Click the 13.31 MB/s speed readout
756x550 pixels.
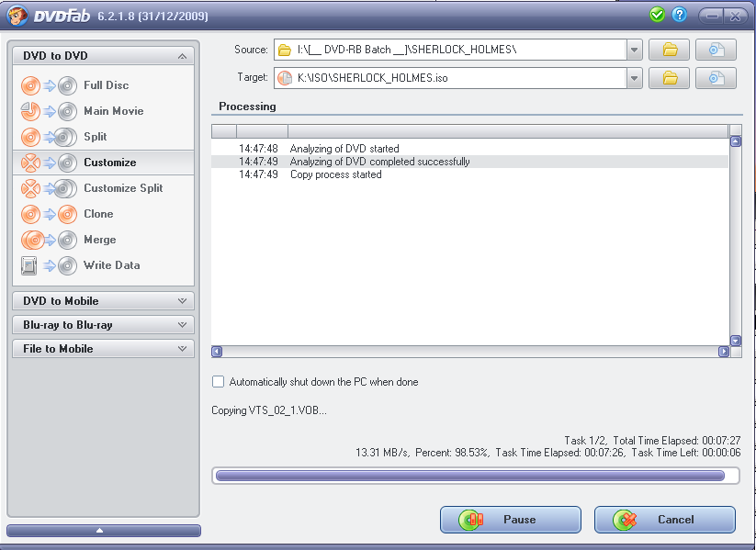click(382, 453)
